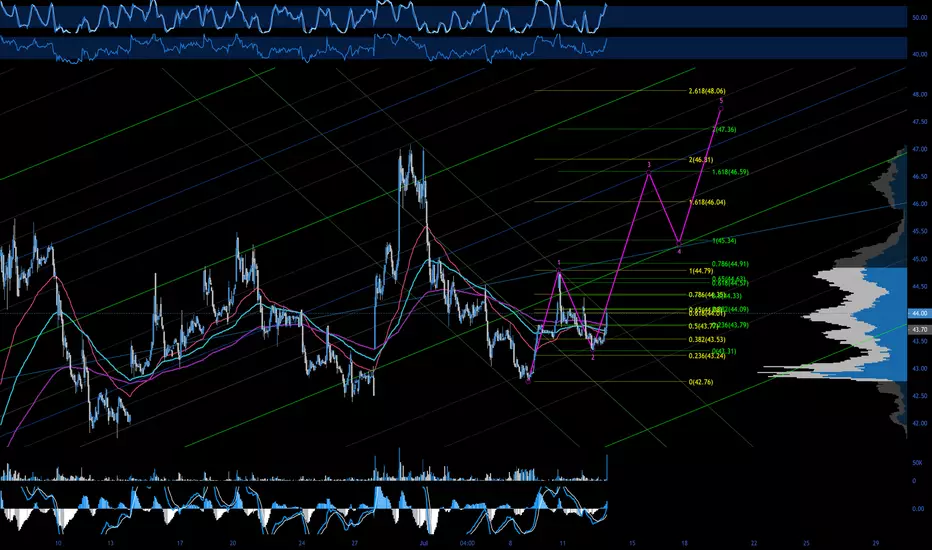Select date 29 on the time axis

[x=876, y=543]
